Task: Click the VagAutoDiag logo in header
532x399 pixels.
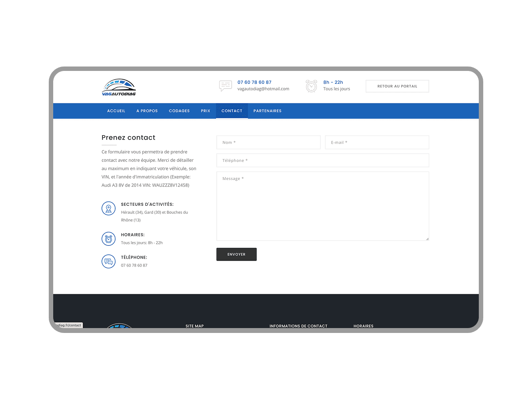Action: point(119,87)
